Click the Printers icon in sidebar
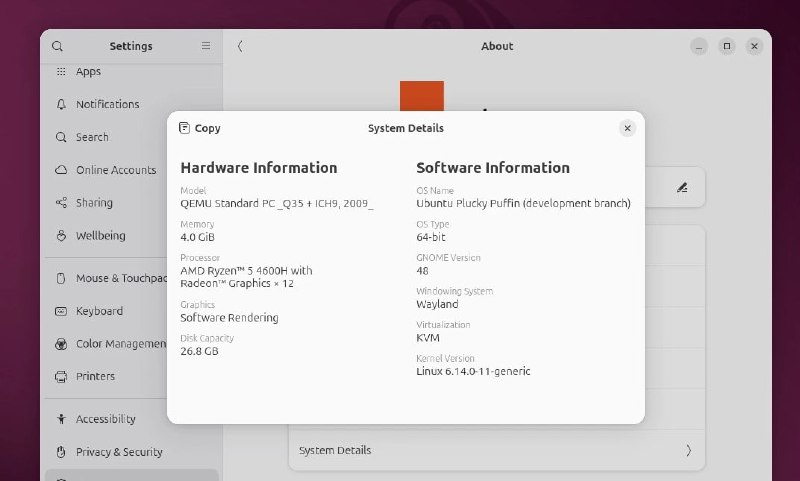This screenshot has width=800, height=481. pos(61,376)
